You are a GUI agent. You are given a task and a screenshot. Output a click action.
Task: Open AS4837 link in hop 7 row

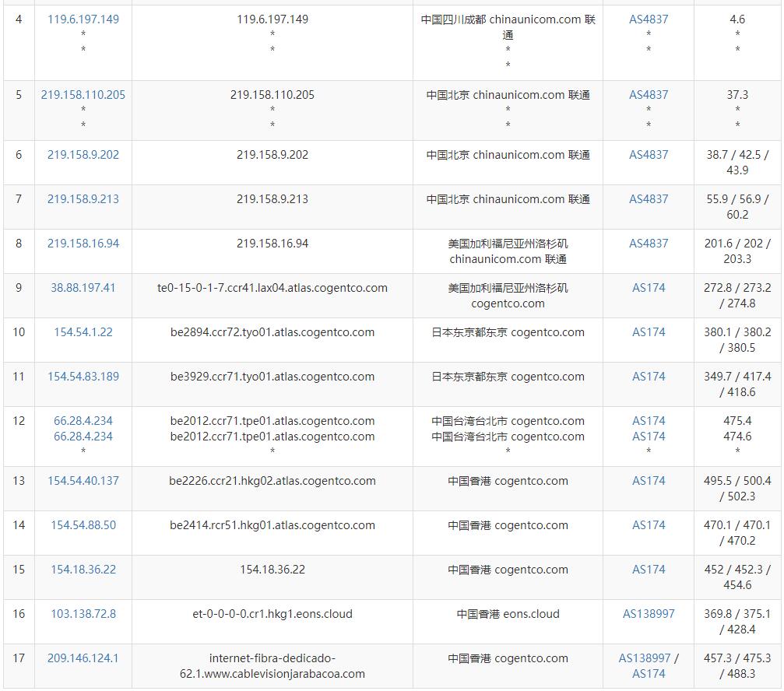pyautogui.click(x=649, y=199)
